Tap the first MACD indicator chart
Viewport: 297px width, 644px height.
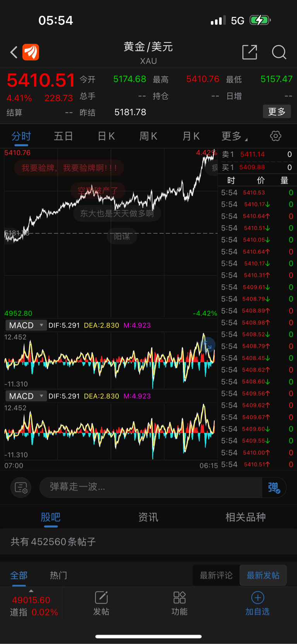pos(111,360)
